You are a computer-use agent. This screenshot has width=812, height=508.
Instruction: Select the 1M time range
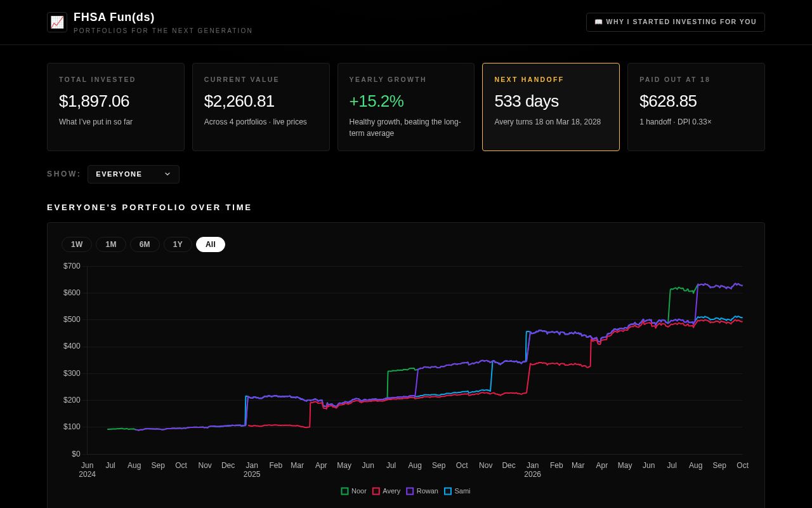point(111,244)
